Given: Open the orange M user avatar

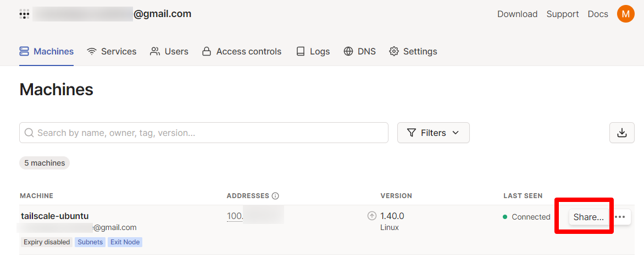Looking at the screenshot, I should point(625,14).
